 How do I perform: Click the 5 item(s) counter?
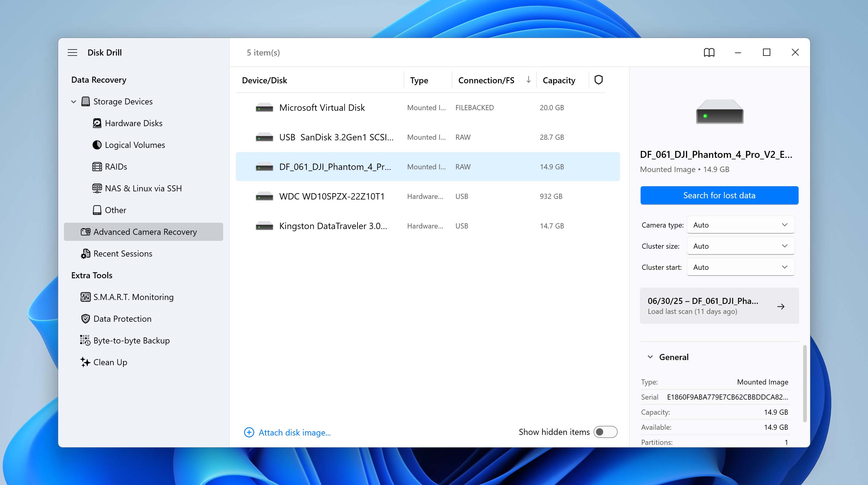click(263, 53)
